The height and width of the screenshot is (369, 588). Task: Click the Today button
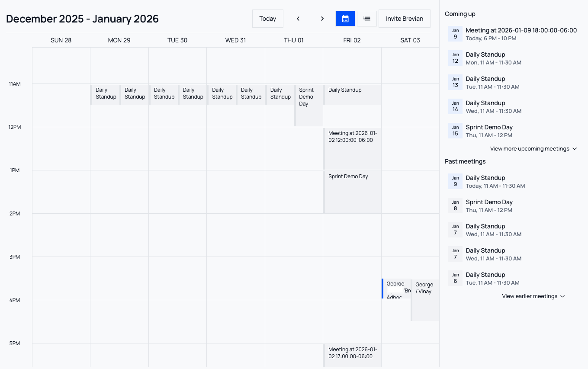tap(267, 19)
